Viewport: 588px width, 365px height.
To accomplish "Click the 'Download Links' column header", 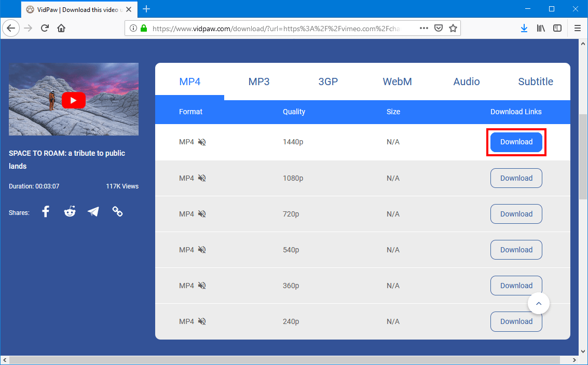I will [516, 112].
